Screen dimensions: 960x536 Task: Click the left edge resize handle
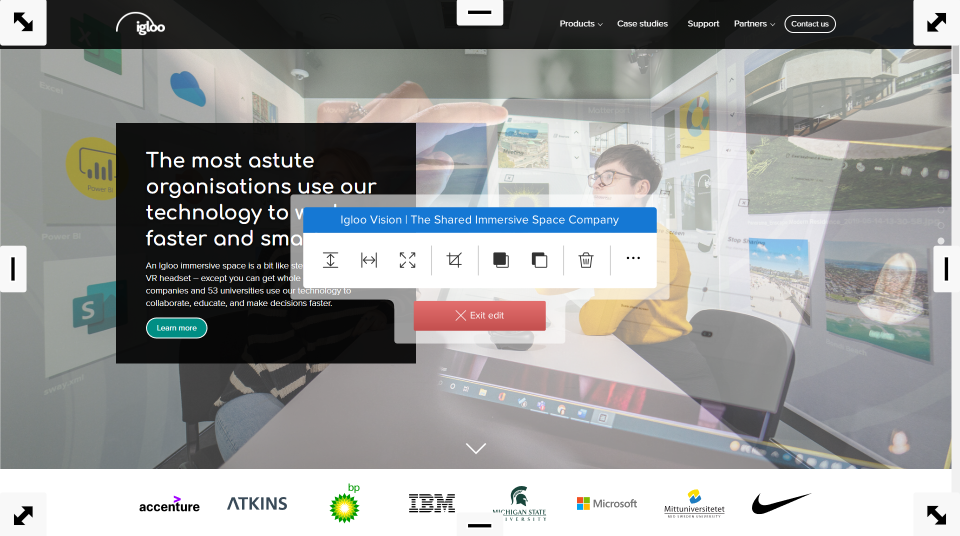(13, 269)
